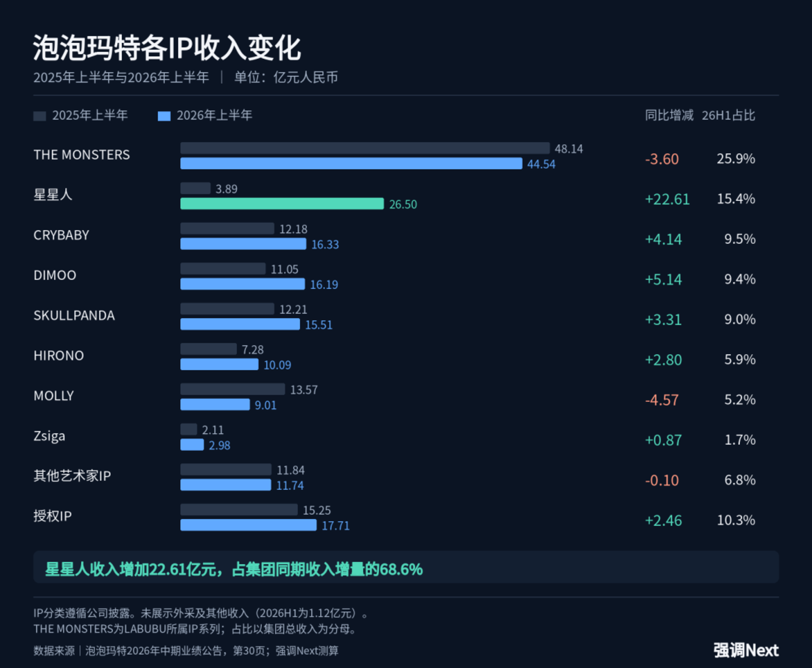Click the share value 15.4%
812x668 pixels.
[736, 199]
